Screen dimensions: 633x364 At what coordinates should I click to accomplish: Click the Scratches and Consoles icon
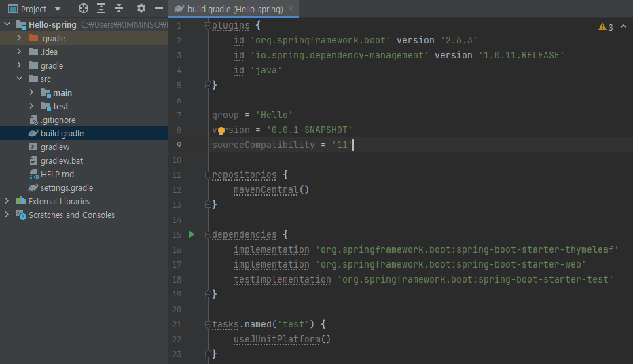(x=21, y=215)
